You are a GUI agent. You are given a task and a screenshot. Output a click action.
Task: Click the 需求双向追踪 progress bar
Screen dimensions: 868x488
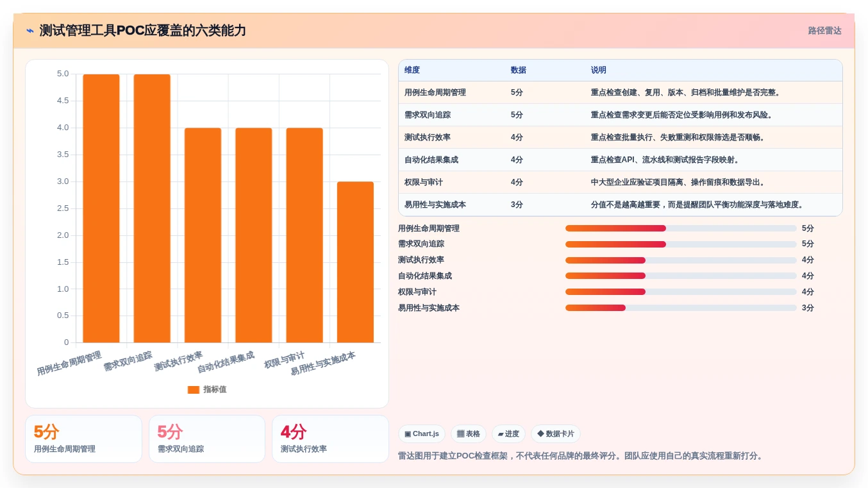(681, 244)
